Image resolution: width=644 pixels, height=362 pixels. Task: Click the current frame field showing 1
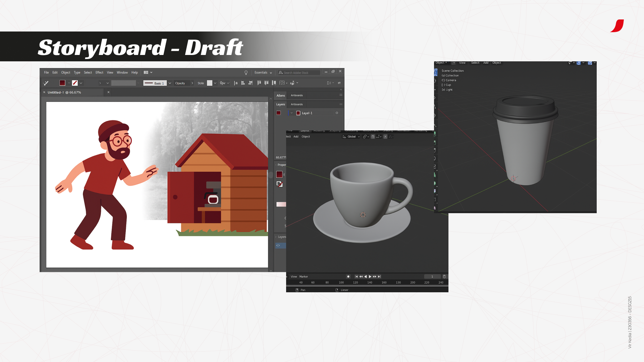pos(432,277)
